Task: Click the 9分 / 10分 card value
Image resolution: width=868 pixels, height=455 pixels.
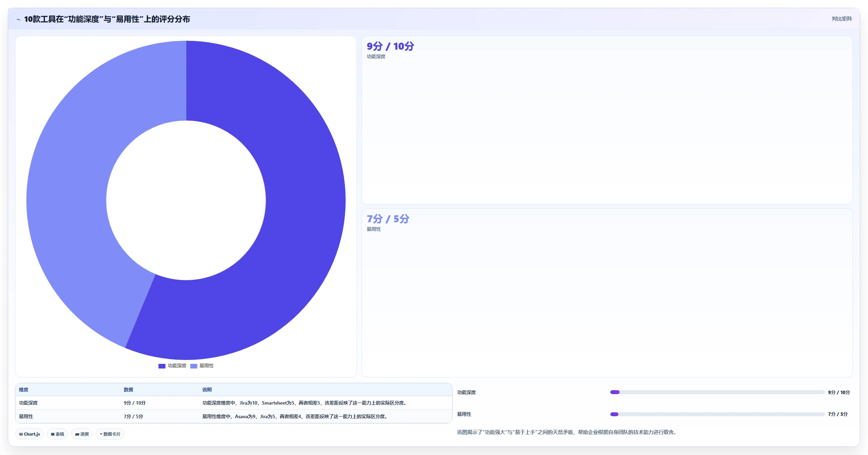Action: tap(390, 47)
